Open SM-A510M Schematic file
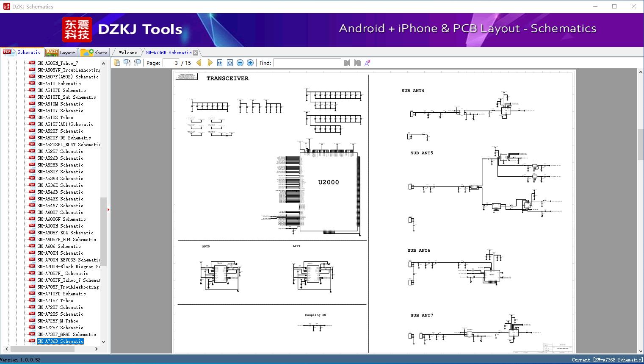This screenshot has height=364, width=644. tap(60, 104)
